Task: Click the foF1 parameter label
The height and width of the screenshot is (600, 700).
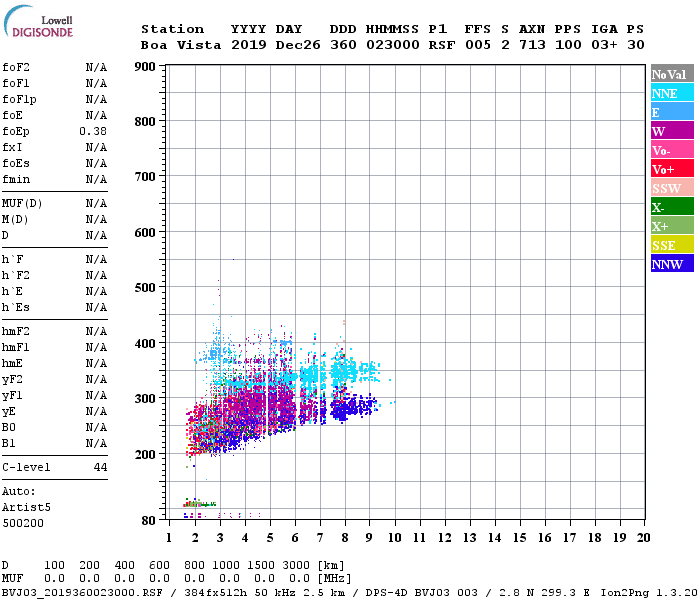Action: 16,83
